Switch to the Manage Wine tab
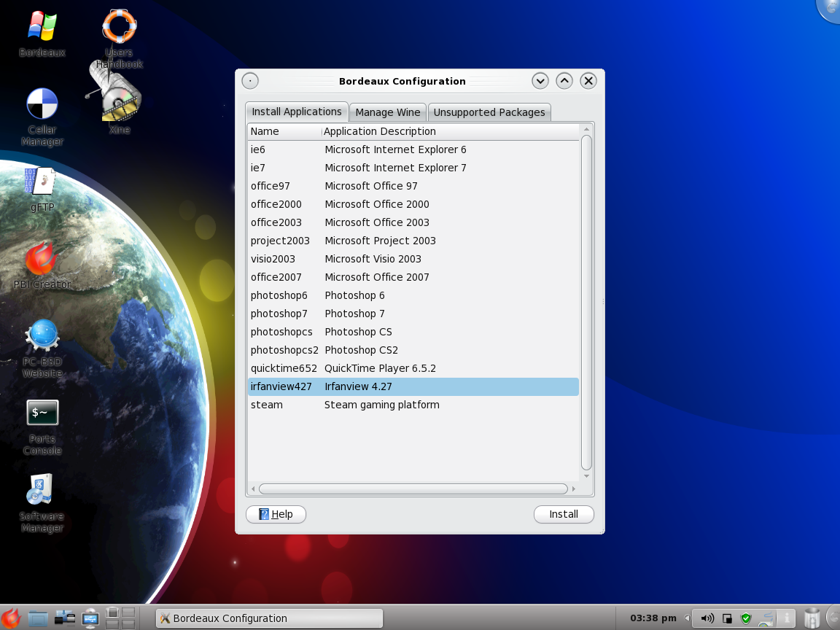 tap(388, 112)
